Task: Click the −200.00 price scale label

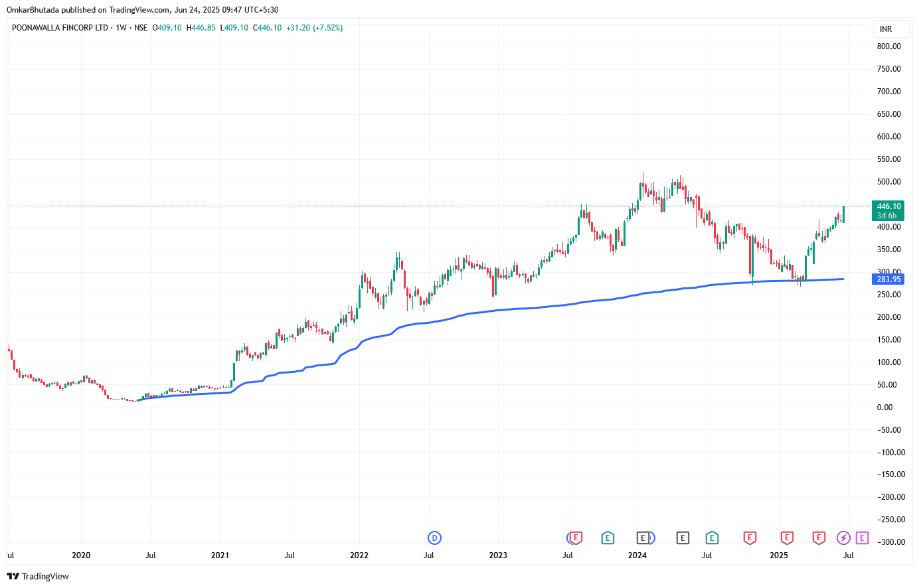Action: click(x=890, y=497)
